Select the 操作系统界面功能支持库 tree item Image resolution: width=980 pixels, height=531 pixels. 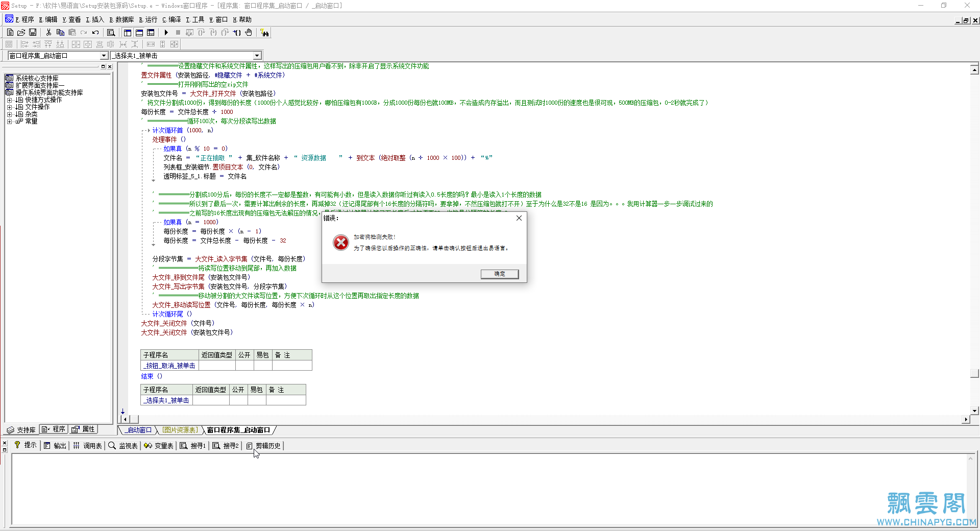point(49,93)
